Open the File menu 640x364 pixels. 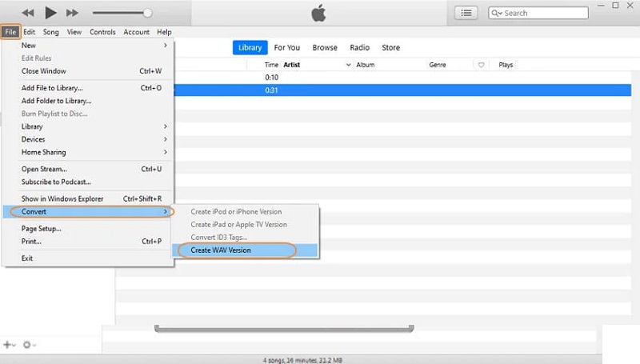point(10,32)
